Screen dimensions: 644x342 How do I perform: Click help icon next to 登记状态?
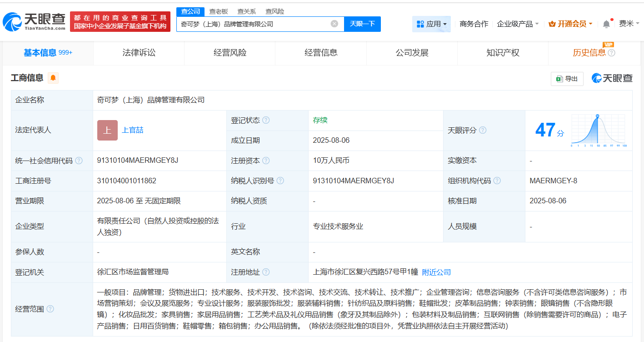tap(266, 121)
